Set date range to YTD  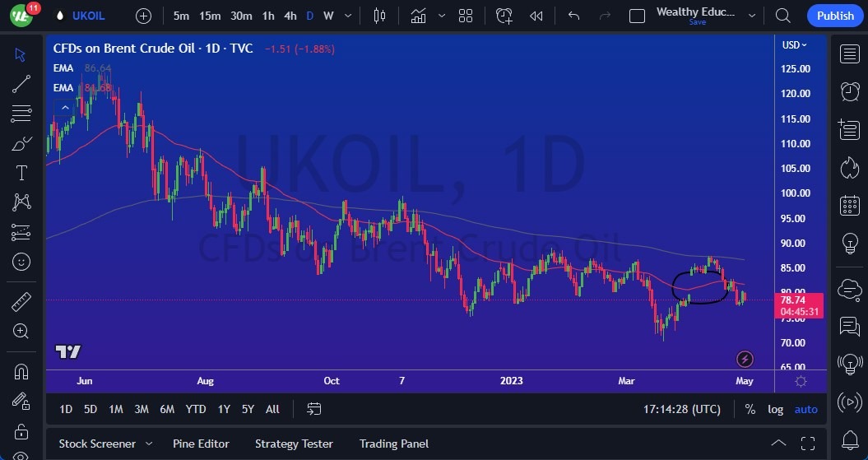tap(196, 409)
